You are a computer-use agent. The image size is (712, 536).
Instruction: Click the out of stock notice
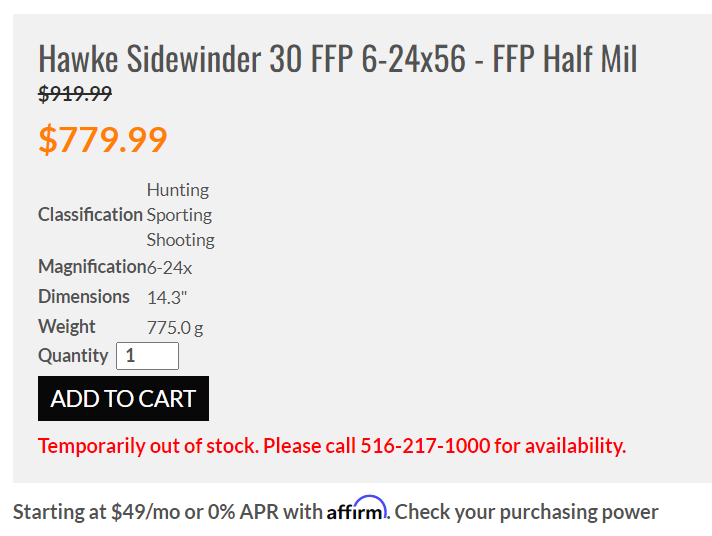click(x=332, y=446)
